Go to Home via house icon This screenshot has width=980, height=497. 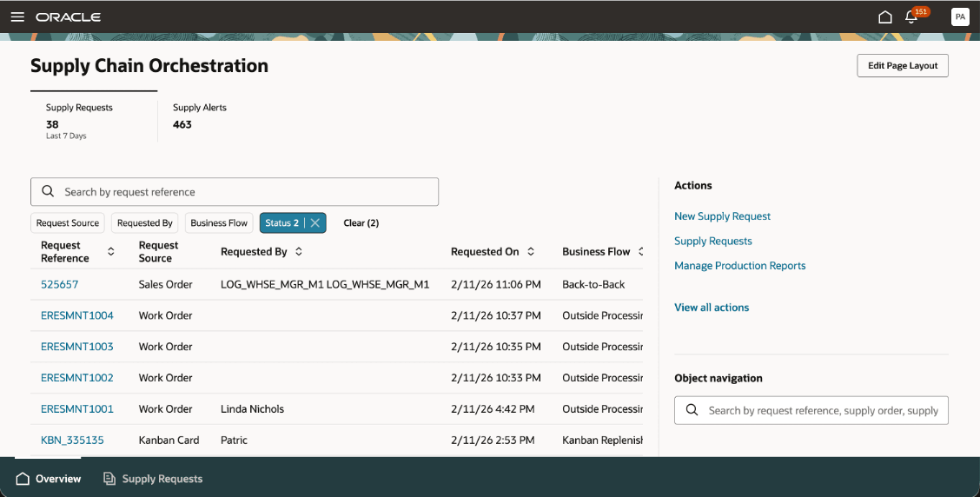pyautogui.click(x=885, y=17)
